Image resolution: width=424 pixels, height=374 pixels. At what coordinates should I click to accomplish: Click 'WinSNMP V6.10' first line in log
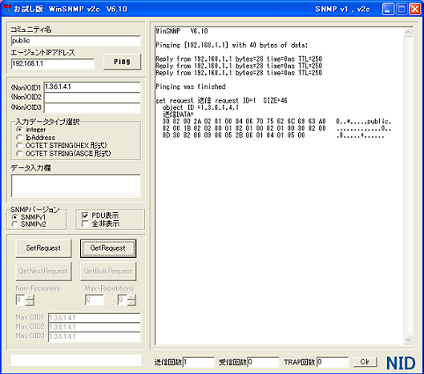(x=182, y=31)
